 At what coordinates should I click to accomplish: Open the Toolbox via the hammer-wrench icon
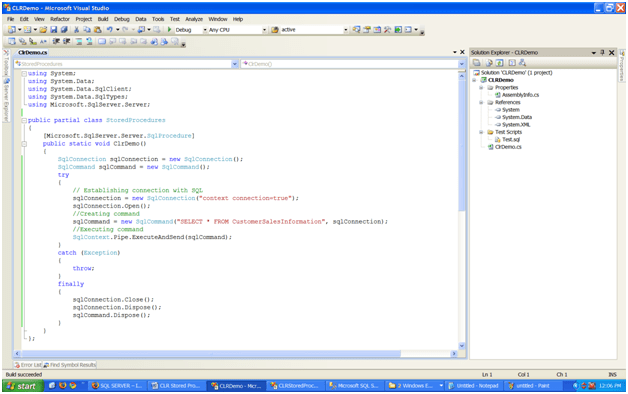click(387, 30)
